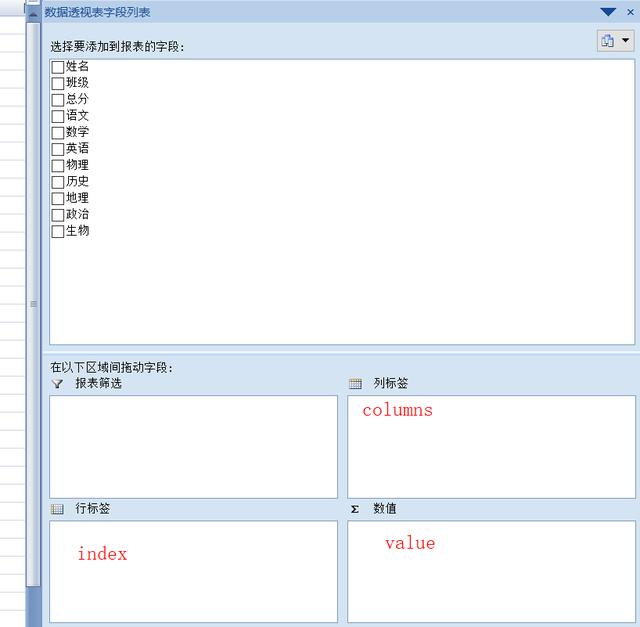Click the 选择要添加到报表的字段 label
The height and width of the screenshot is (627, 640).
click(x=117, y=47)
